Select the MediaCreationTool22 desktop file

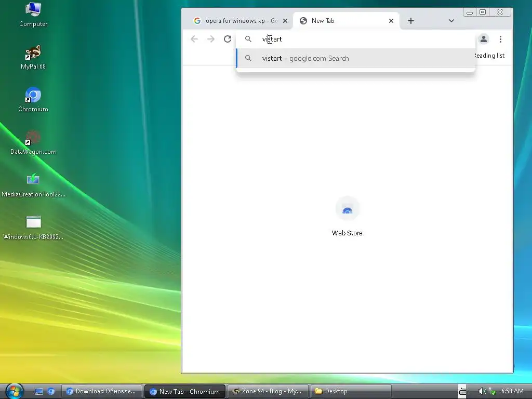pos(33,185)
